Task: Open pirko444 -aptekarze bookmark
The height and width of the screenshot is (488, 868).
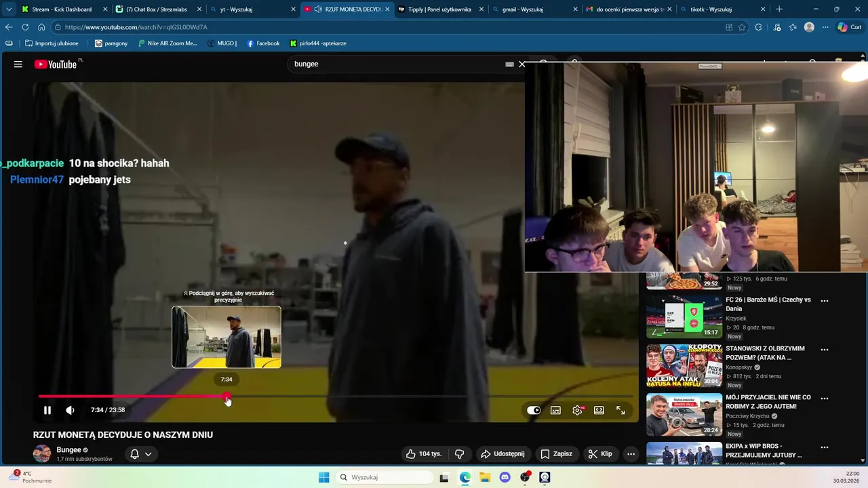Action: pos(318,43)
